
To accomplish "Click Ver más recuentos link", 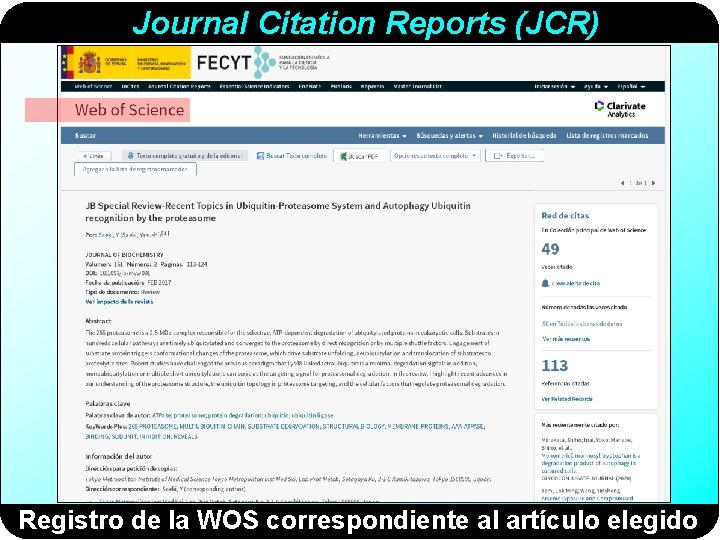I will [x=566, y=339].
